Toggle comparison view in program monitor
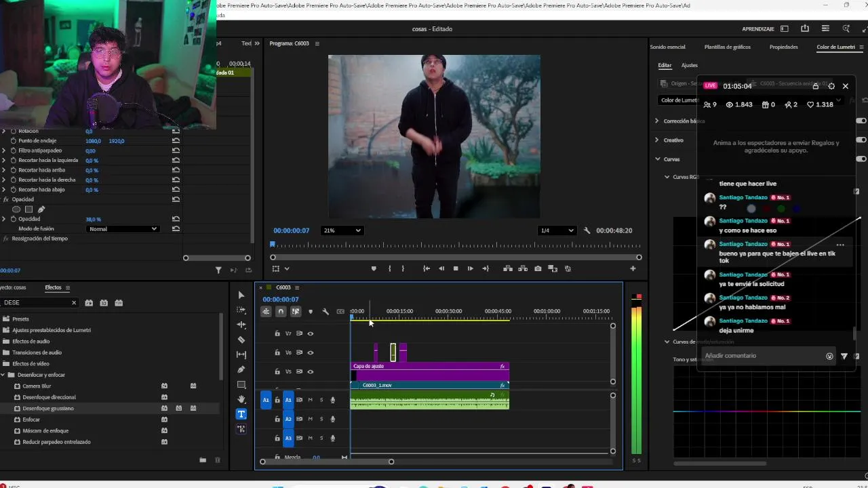 553,268
